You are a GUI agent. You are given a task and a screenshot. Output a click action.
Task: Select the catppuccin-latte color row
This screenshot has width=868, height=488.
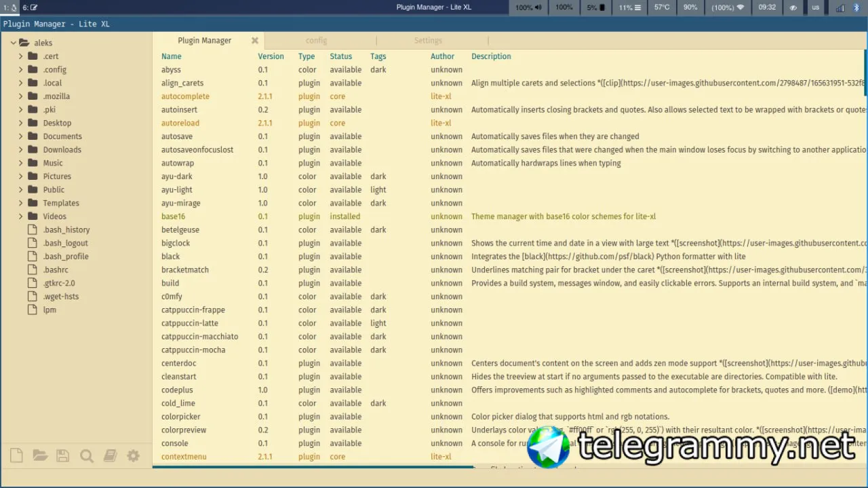[x=509, y=323]
